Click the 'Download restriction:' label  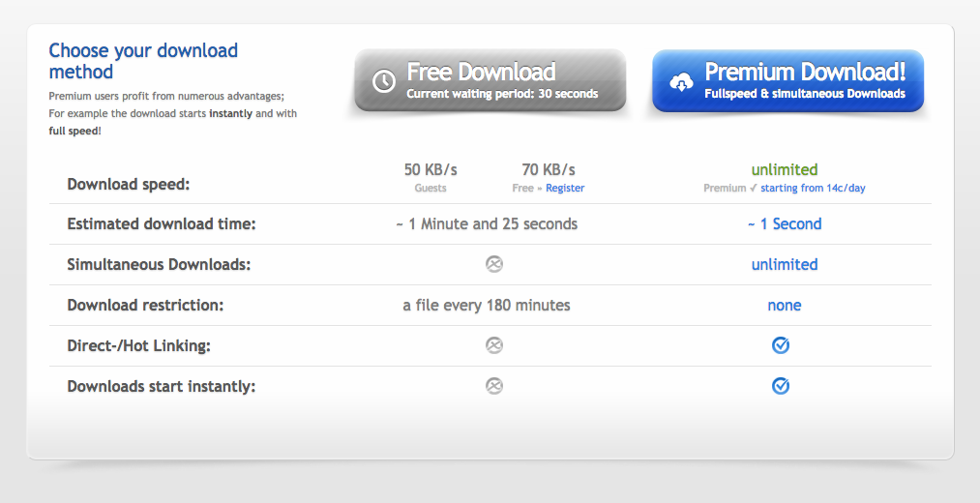(145, 305)
